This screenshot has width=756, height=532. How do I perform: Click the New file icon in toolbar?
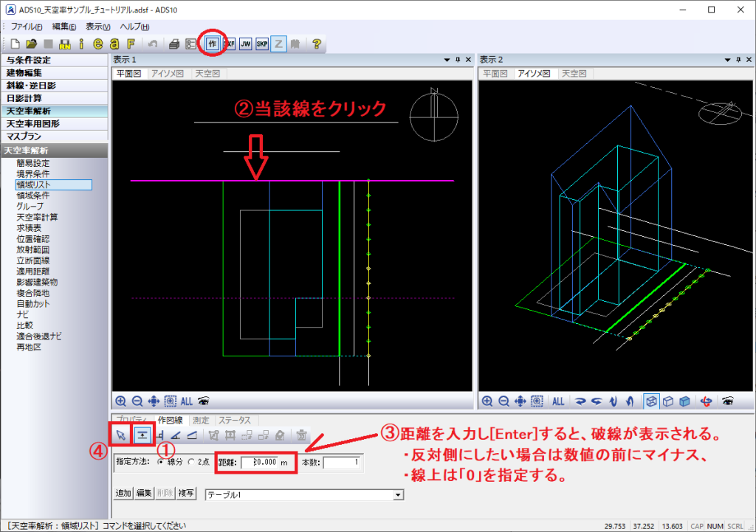click(x=15, y=44)
